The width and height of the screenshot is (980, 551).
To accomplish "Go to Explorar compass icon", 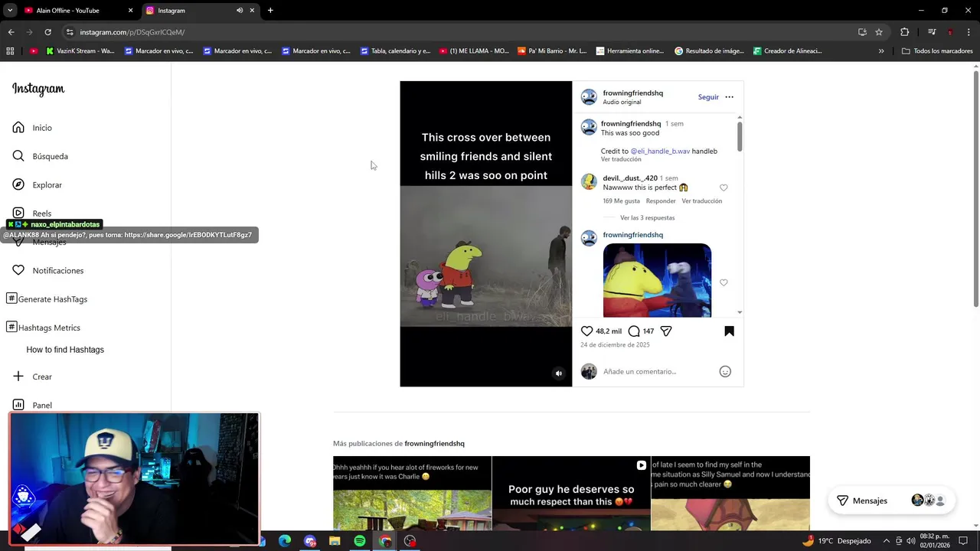I will coord(18,184).
